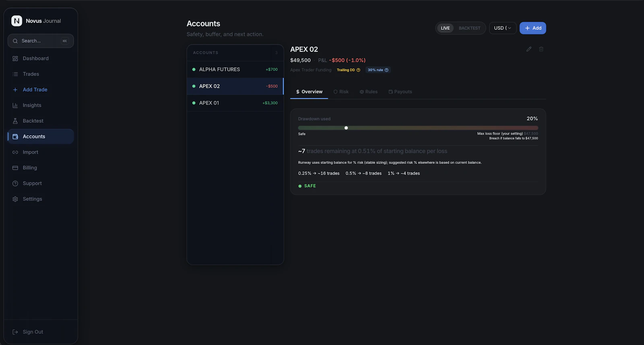Click '0.5% → ~8 trades' text
644x345 pixels.
click(x=363, y=174)
